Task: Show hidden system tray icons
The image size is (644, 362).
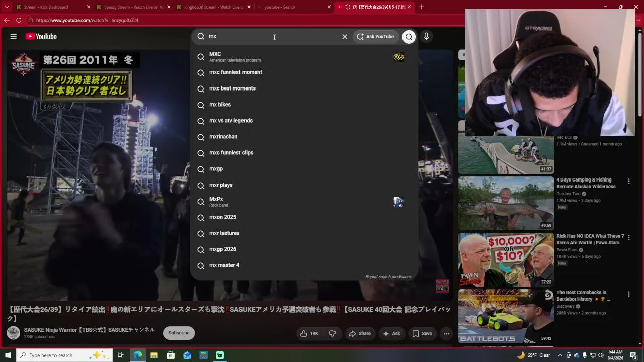Action: [x=560, y=355]
